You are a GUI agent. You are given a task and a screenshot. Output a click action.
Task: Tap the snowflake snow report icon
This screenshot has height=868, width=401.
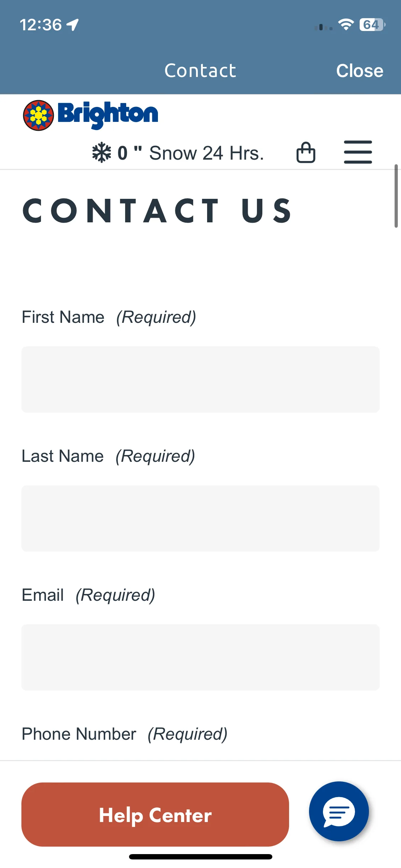pos(102,153)
